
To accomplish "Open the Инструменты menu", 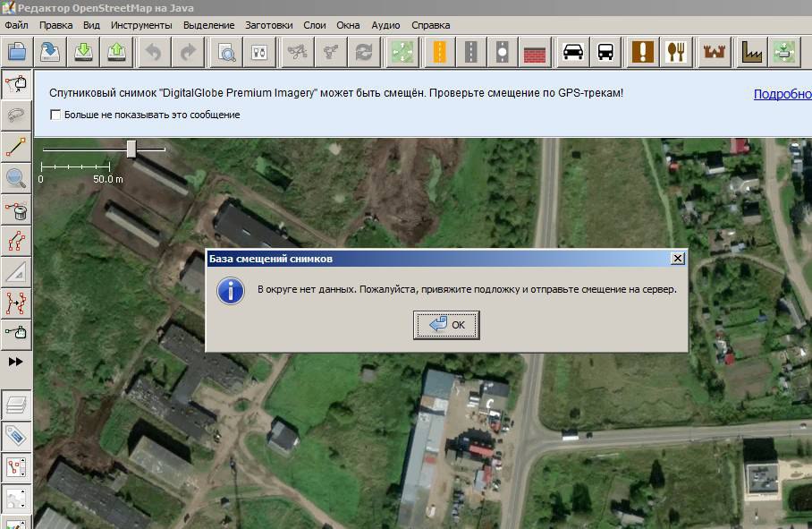I will pos(141,25).
